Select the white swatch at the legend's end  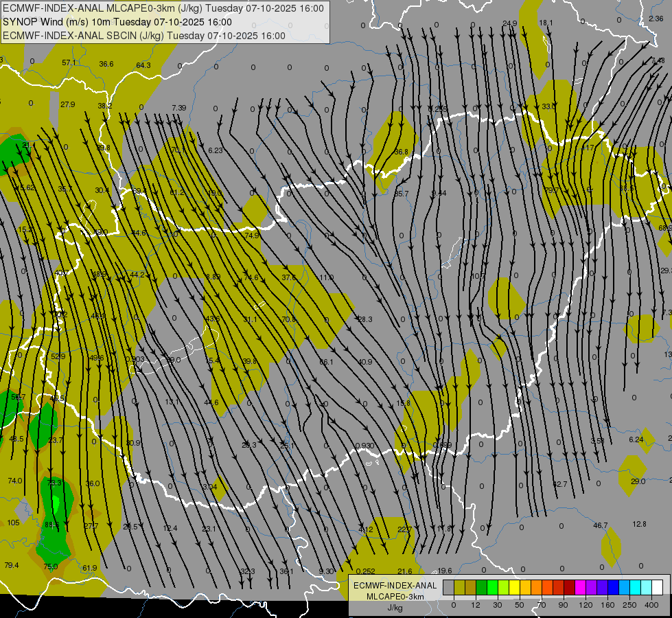click(657, 587)
